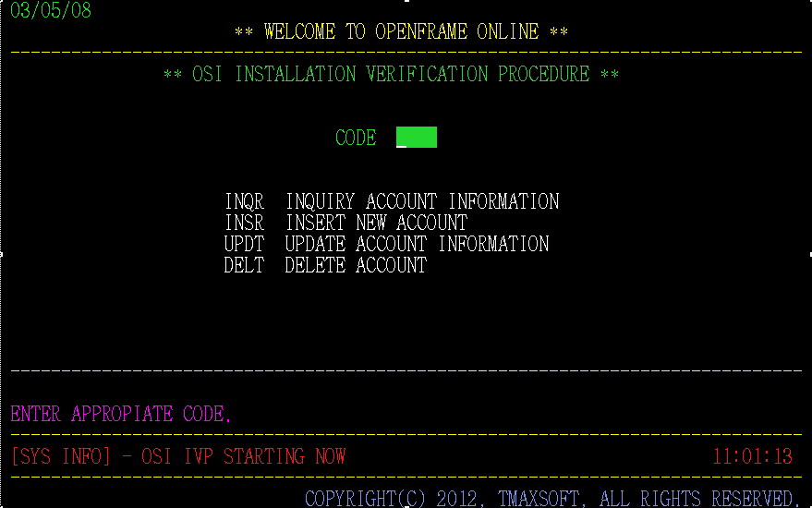Viewport: 812px width, 508px height.
Task: Click DELETE ACCOUNT description
Action: pos(356,265)
